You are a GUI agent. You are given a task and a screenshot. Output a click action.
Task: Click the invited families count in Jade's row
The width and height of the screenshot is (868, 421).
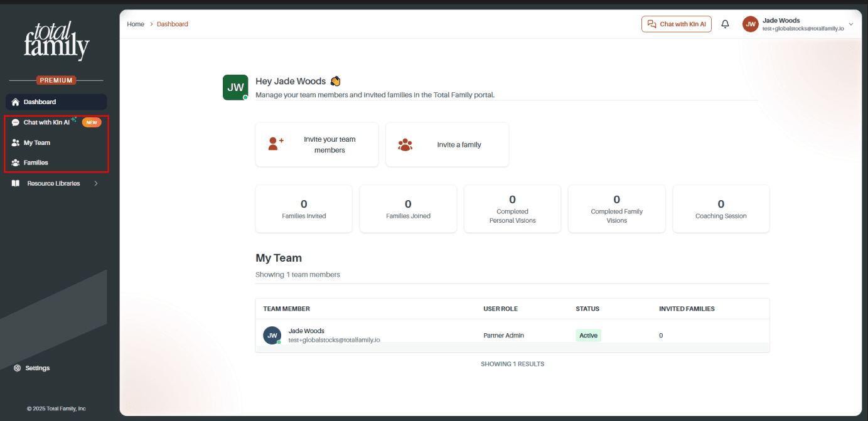coord(661,335)
